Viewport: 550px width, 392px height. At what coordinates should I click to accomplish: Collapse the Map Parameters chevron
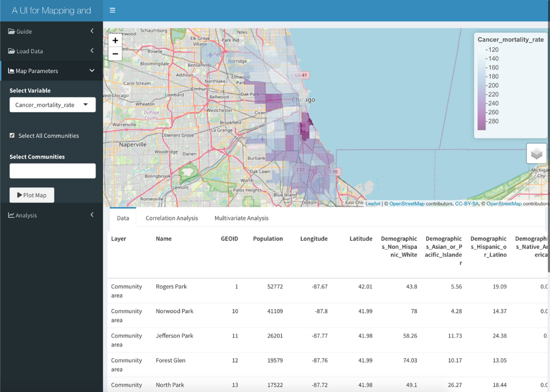point(92,71)
